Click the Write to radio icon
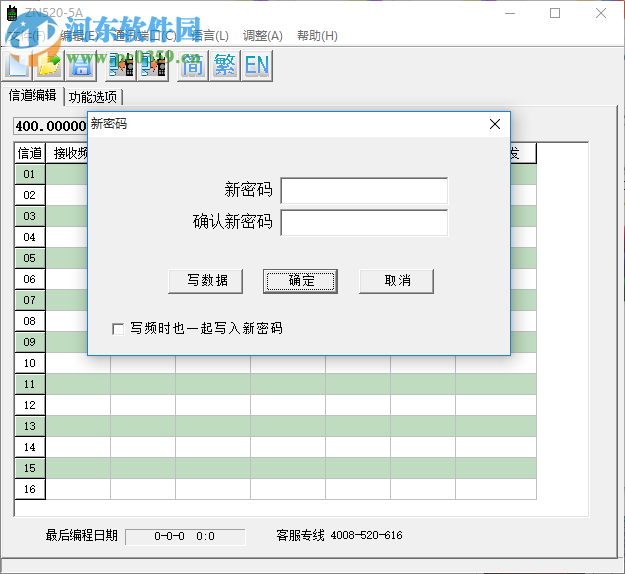Image resolution: width=625 pixels, height=574 pixels. tap(153, 65)
